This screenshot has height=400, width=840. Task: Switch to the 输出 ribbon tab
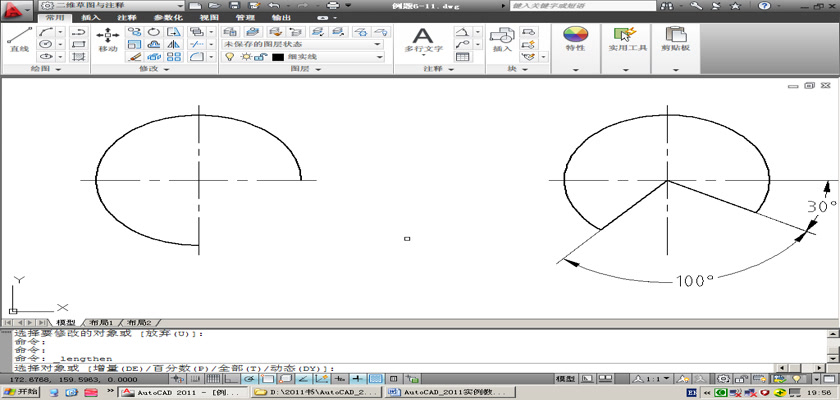[280, 18]
